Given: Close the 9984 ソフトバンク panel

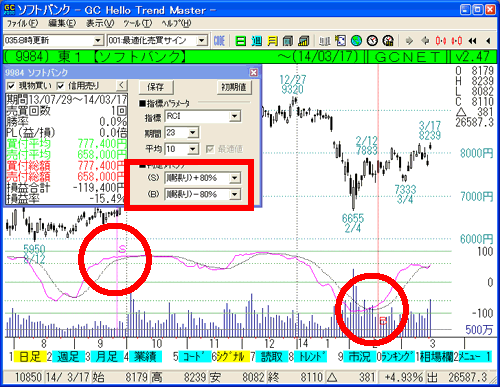Looking at the screenshot, I should point(254,72).
